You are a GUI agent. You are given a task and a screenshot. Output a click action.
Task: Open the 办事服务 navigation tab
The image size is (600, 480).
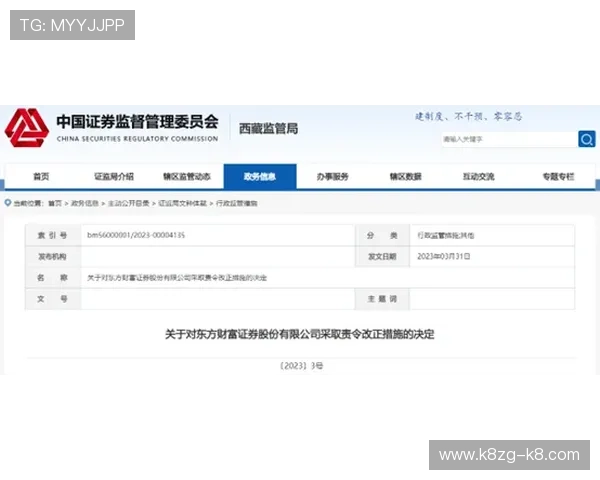click(x=333, y=176)
